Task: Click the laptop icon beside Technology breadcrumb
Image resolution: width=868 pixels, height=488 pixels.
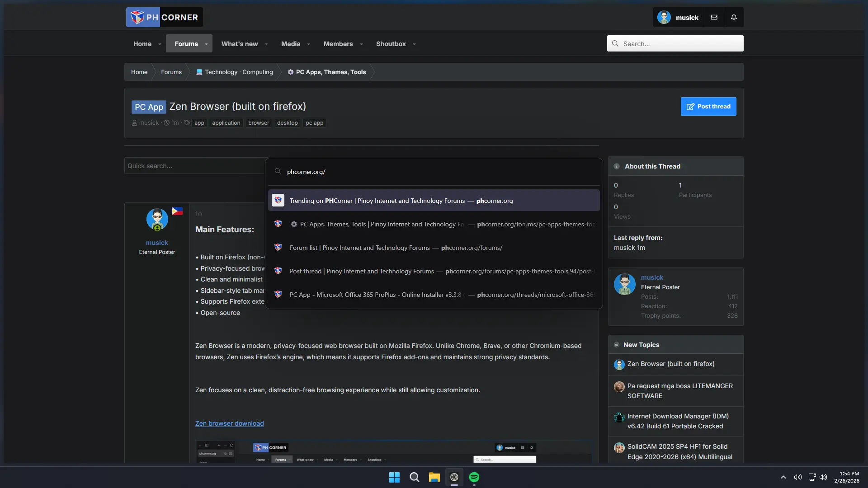Action: pyautogui.click(x=199, y=72)
